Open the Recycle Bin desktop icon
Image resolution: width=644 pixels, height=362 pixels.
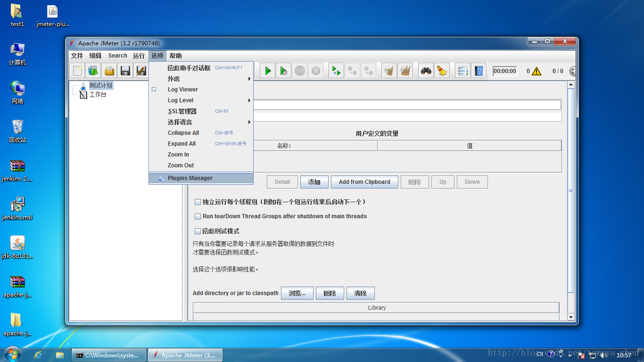[x=17, y=131]
